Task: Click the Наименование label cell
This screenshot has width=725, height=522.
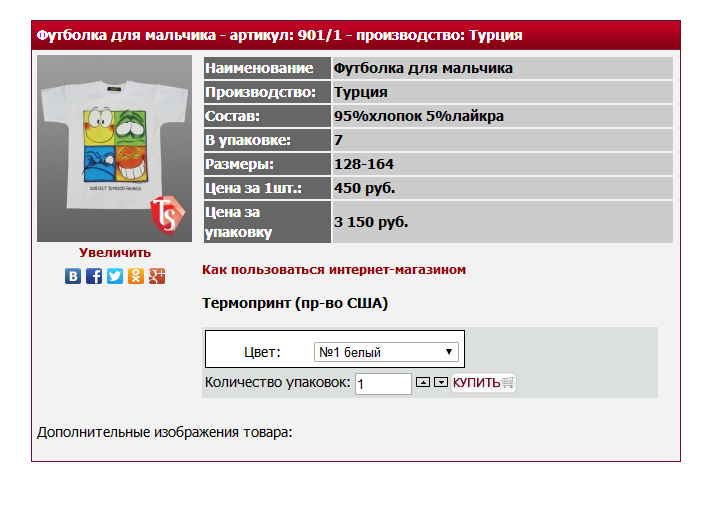Action: coord(267,68)
